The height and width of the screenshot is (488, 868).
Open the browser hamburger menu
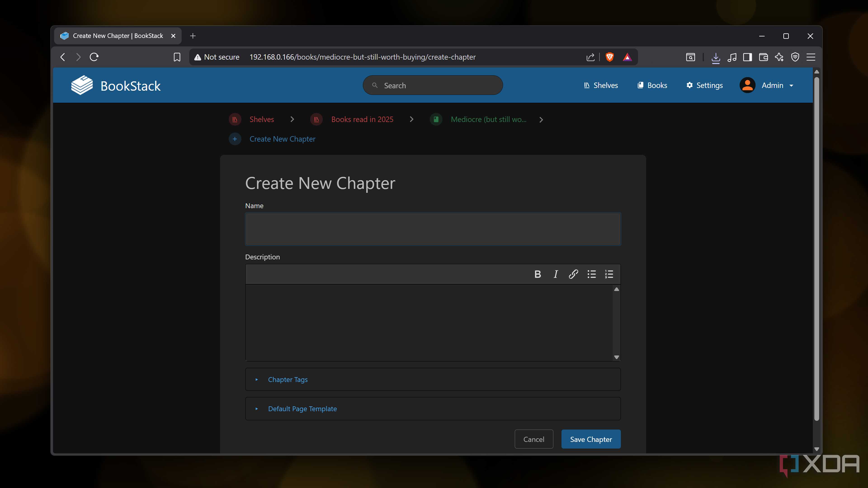(811, 57)
